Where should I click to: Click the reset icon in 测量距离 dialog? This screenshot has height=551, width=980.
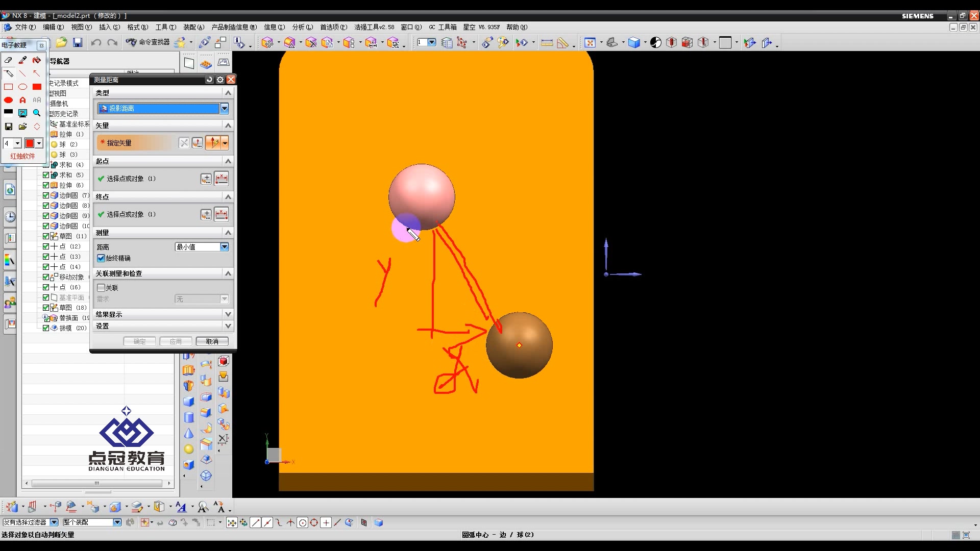(209, 80)
